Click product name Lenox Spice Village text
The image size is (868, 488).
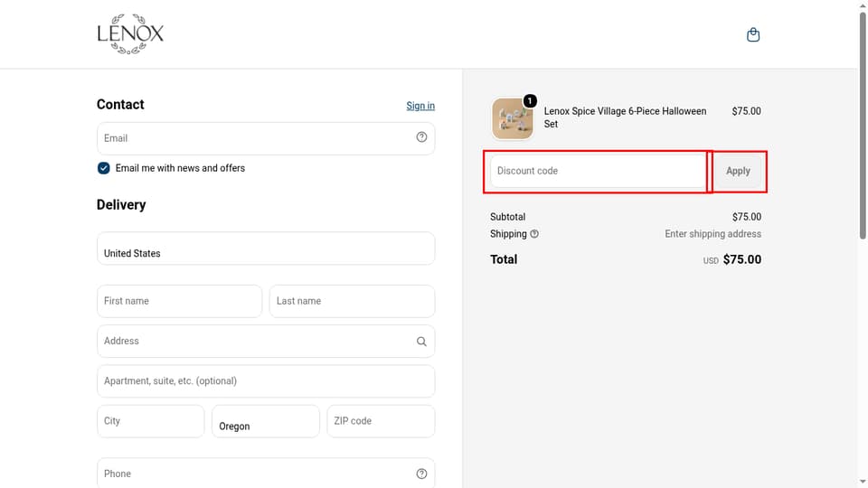coord(625,117)
